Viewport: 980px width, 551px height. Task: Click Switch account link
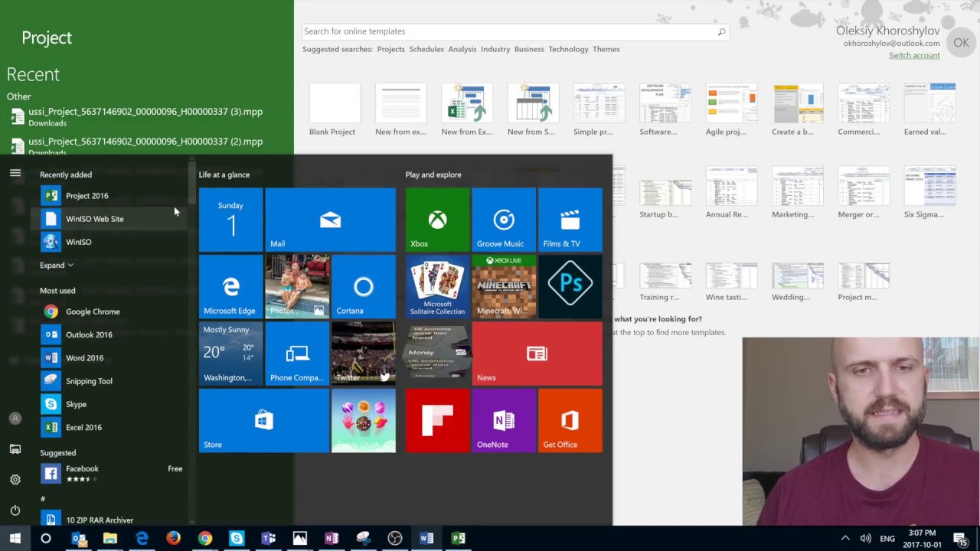pyautogui.click(x=914, y=55)
